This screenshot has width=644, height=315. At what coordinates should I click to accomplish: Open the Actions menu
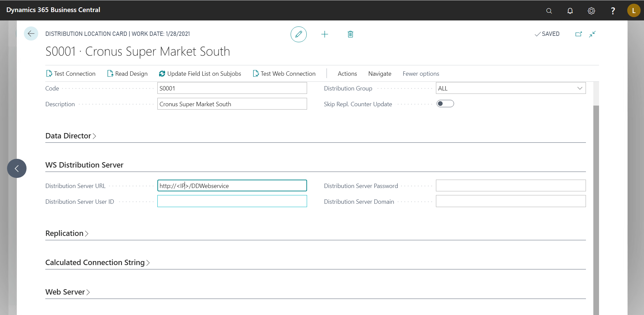tap(347, 74)
